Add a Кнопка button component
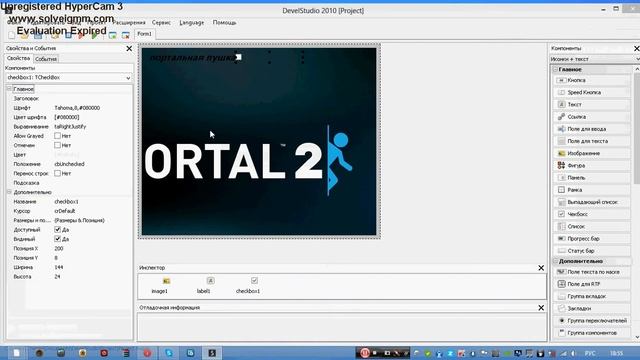 [591, 80]
